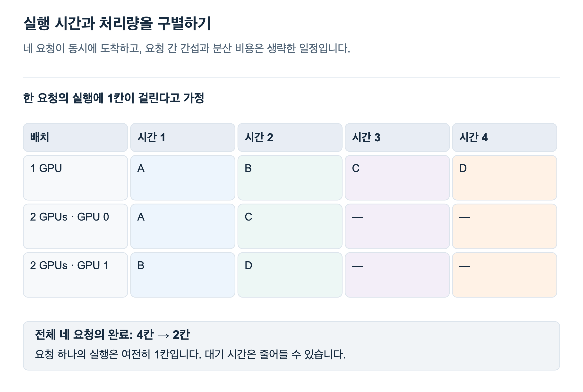Click the 2 GPUs · GPU 0 row label

(76, 226)
